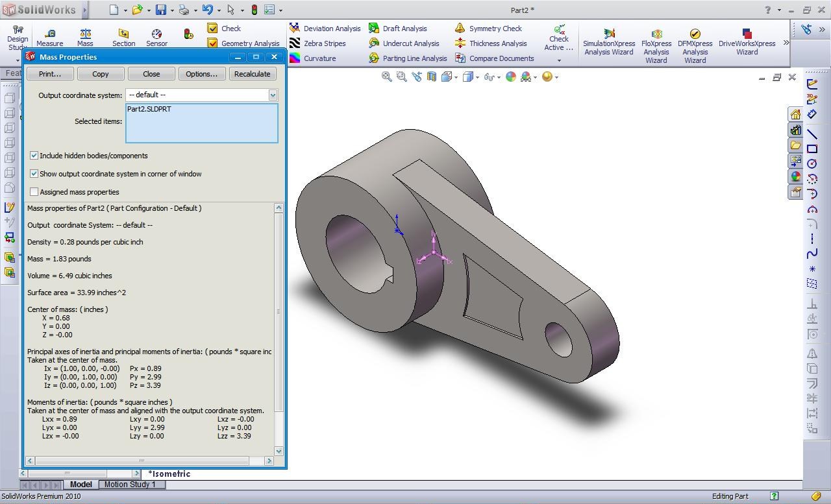Switch to the Model tab
The height and width of the screenshot is (504, 831).
tap(81, 485)
